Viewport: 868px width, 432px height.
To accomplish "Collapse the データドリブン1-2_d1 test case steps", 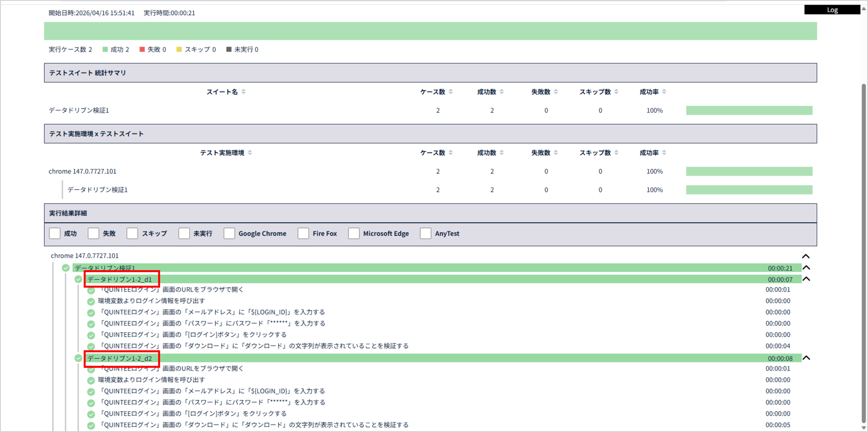I will (806, 279).
